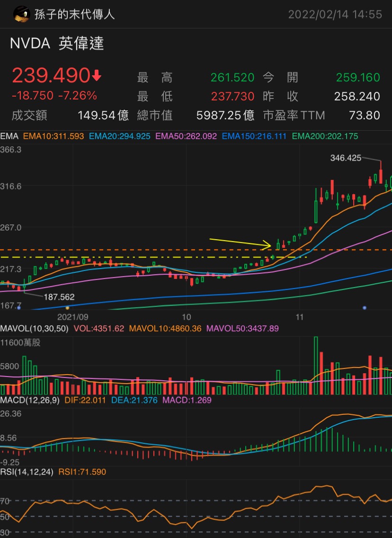Toggle the EMA200 indicator label
This screenshot has height=538, width=392.
(325, 136)
